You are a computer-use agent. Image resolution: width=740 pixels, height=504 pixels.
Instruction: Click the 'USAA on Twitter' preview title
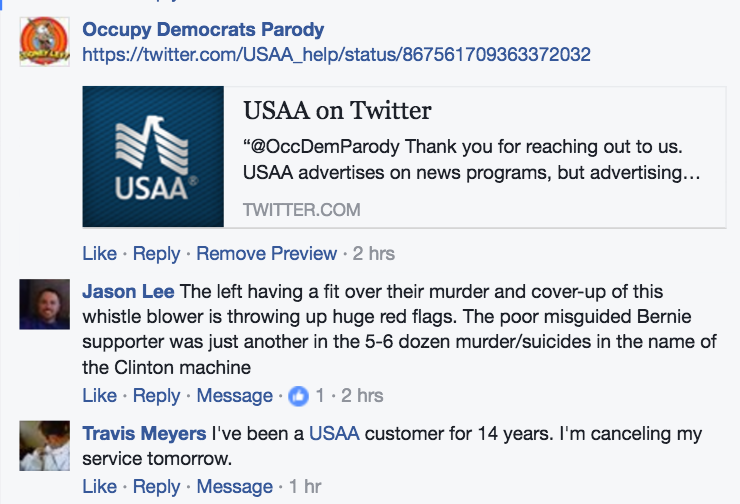click(x=337, y=110)
